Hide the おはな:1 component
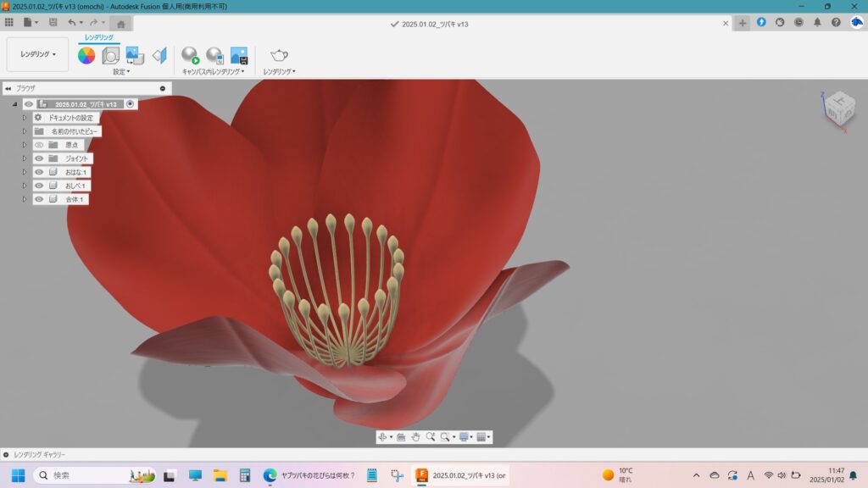Image resolution: width=868 pixels, height=488 pixels. 39,172
